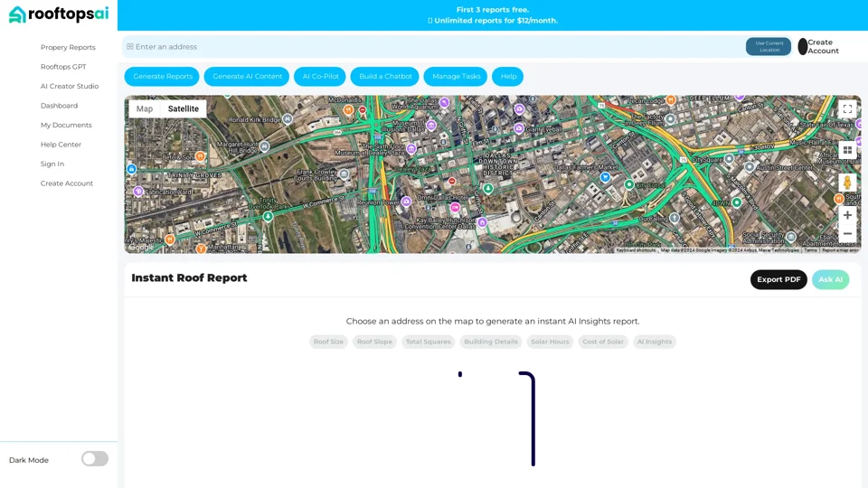Export the report as PDF
The image size is (868, 488).
click(778, 279)
